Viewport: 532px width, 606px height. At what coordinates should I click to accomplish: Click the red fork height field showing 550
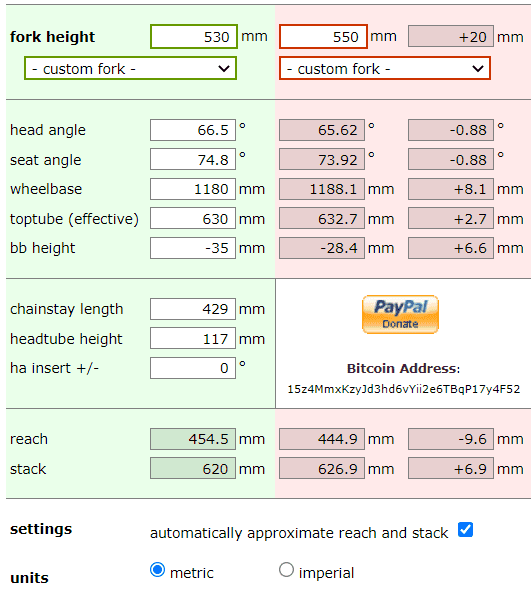323,37
